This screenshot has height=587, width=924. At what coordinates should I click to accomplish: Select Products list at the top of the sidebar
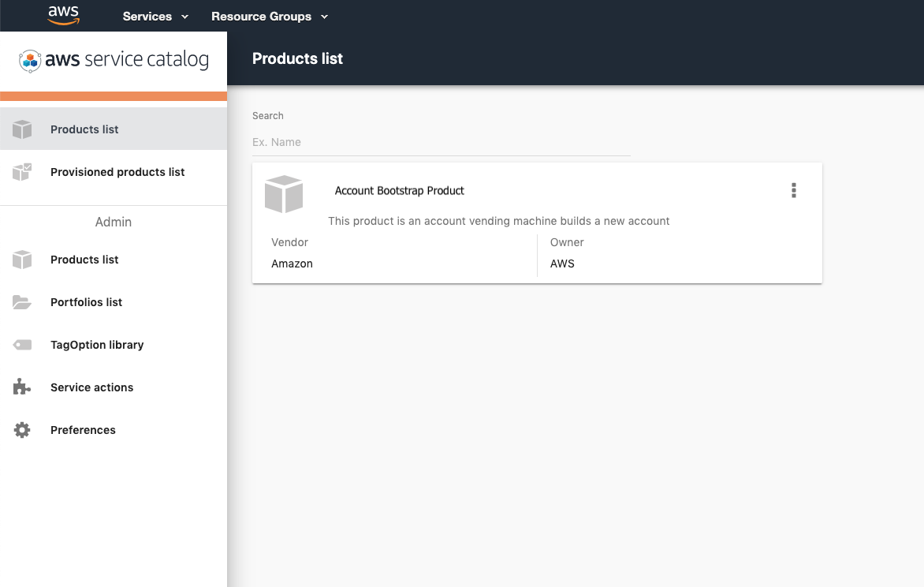coord(114,129)
